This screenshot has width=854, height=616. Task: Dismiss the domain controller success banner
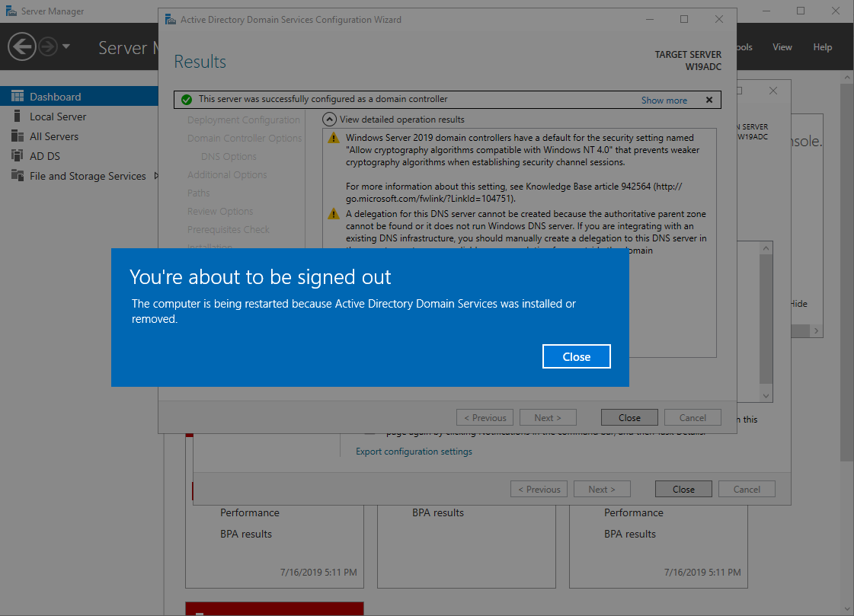tap(709, 100)
